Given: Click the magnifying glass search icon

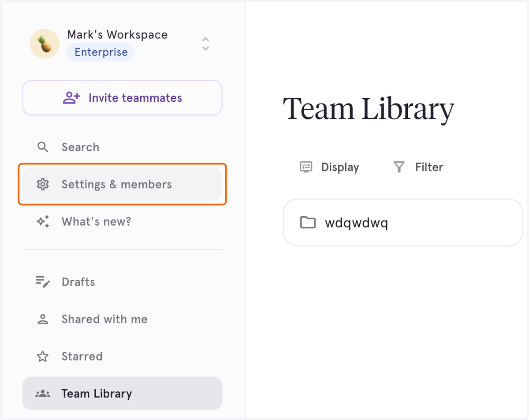Looking at the screenshot, I should 43,147.
